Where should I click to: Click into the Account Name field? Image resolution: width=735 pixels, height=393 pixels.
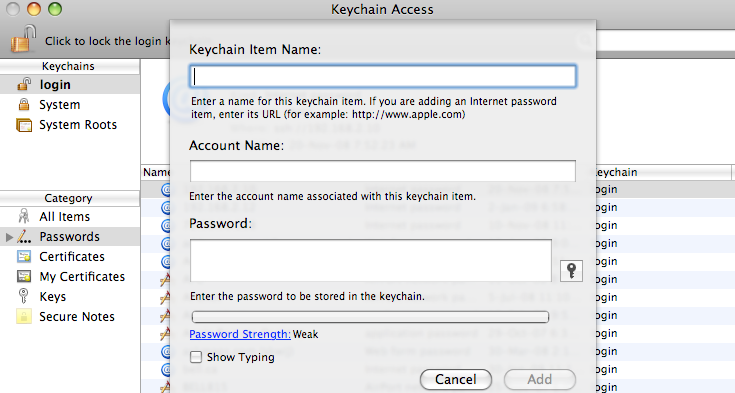coord(383,171)
